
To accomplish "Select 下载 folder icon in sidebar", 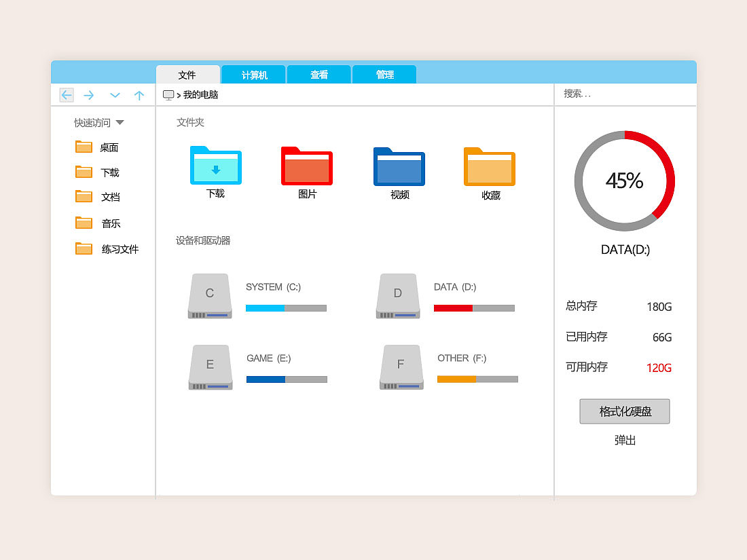I will point(84,172).
